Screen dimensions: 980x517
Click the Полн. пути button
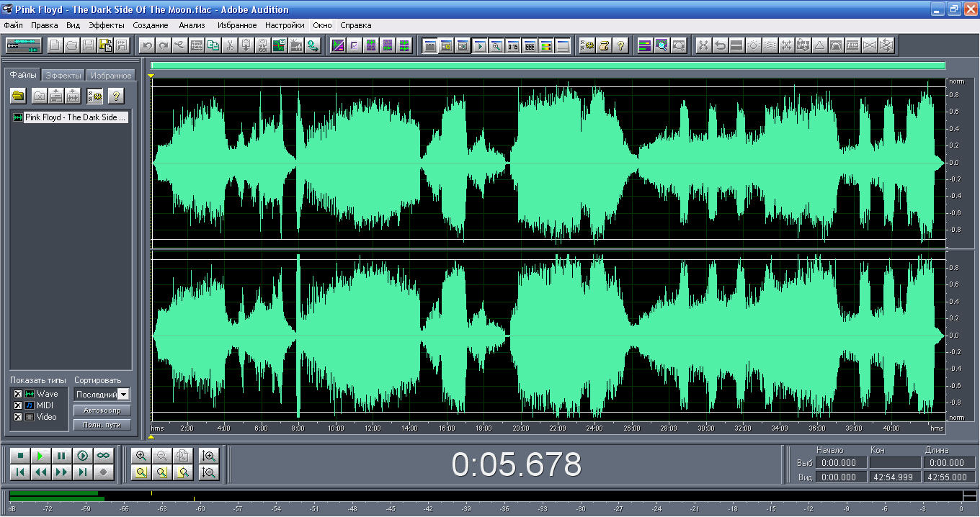pyautogui.click(x=102, y=425)
